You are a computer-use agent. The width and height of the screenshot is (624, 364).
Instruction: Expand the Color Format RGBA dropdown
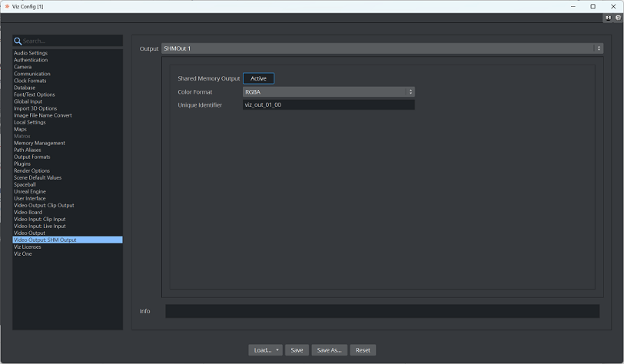[x=329, y=92]
